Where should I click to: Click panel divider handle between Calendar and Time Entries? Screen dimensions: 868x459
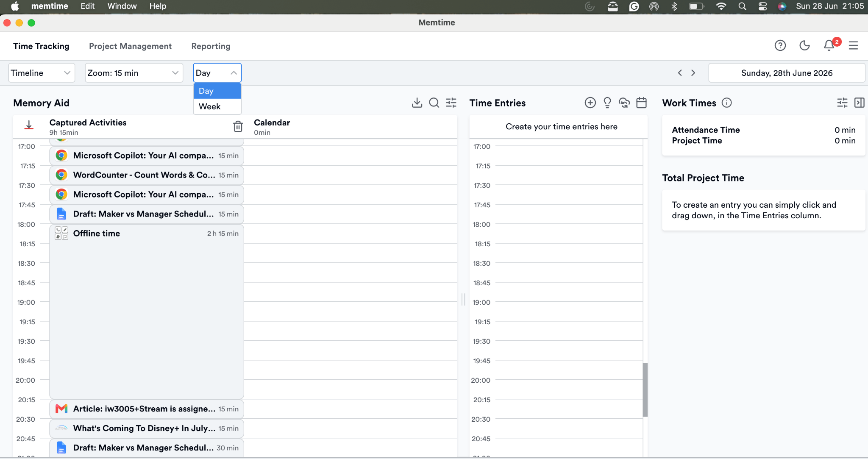463,299
